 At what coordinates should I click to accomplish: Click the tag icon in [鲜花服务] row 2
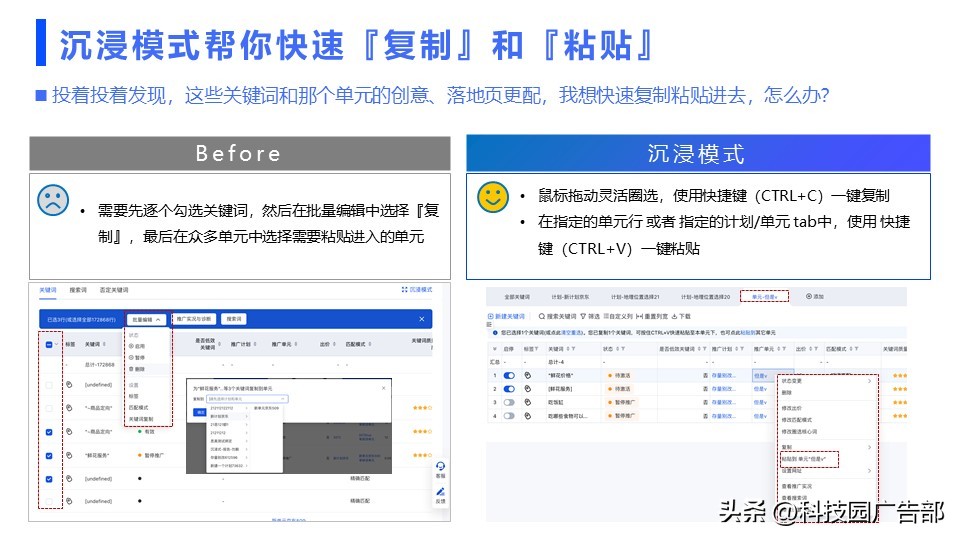527,389
